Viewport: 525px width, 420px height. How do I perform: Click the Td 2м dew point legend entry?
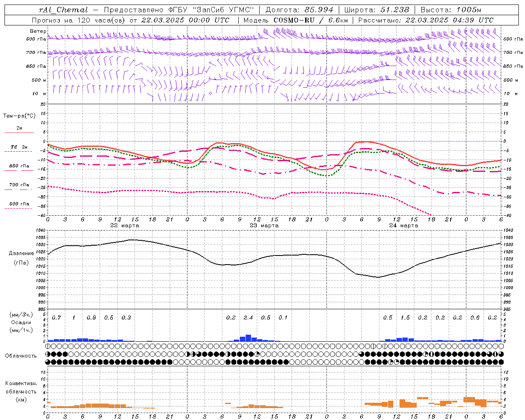pyautogui.click(x=19, y=147)
